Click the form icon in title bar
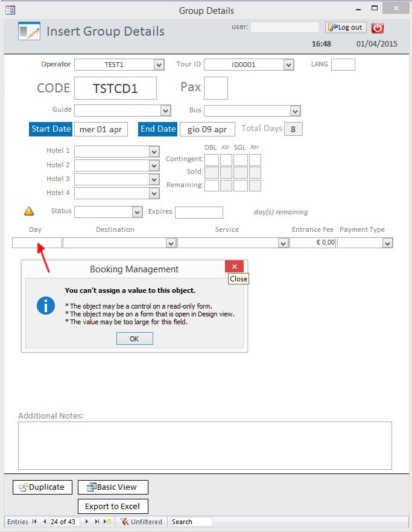The image size is (412, 532). (10, 10)
